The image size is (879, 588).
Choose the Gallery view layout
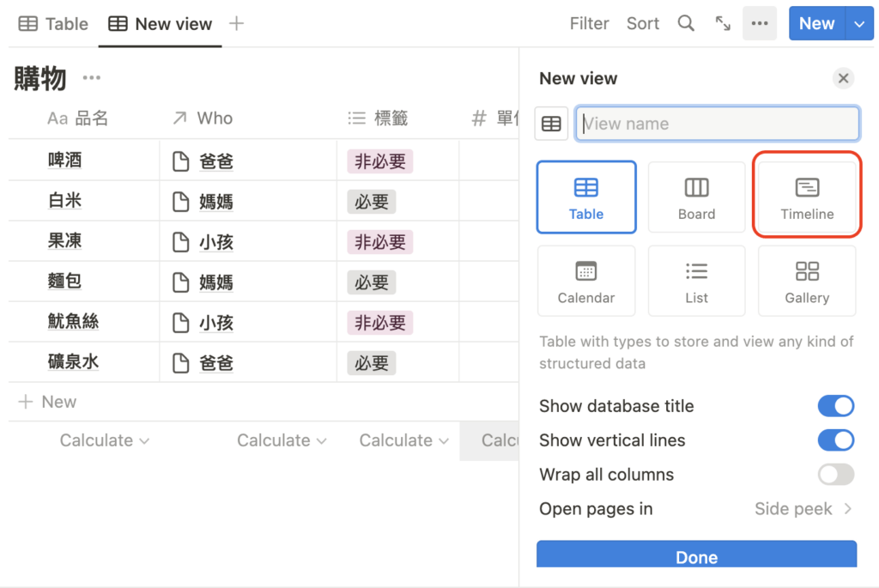807,281
